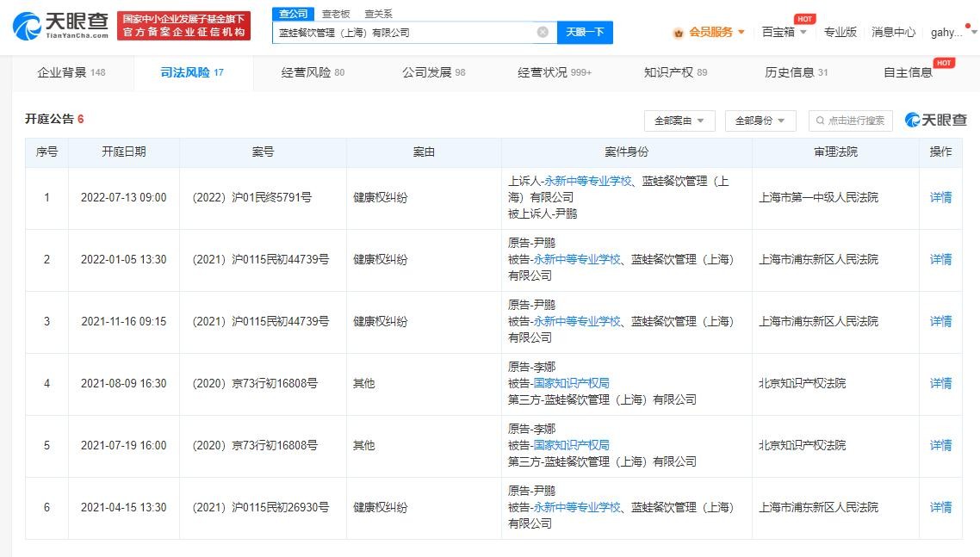
Task: Switch to the 经营风险 tab
Action: click(313, 72)
